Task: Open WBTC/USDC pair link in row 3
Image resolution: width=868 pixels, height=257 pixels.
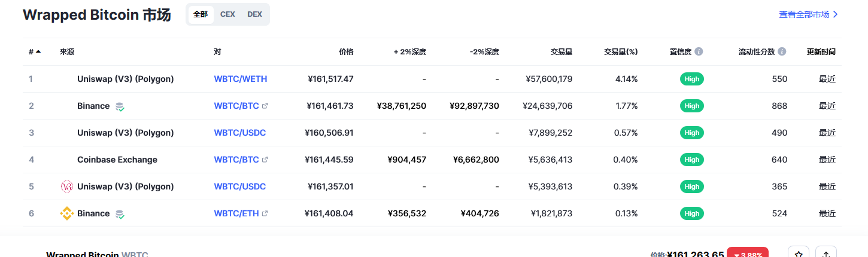Action: pos(240,133)
